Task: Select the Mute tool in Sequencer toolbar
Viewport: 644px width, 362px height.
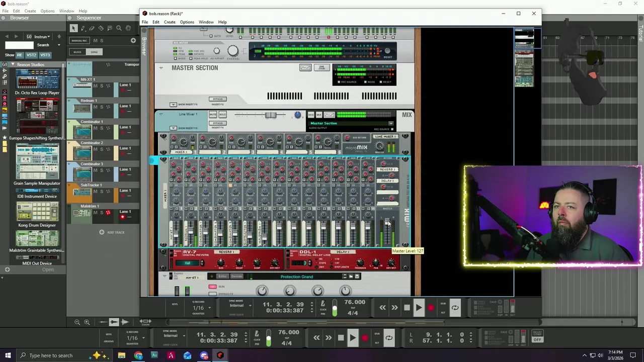Action: click(x=110, y=29)
